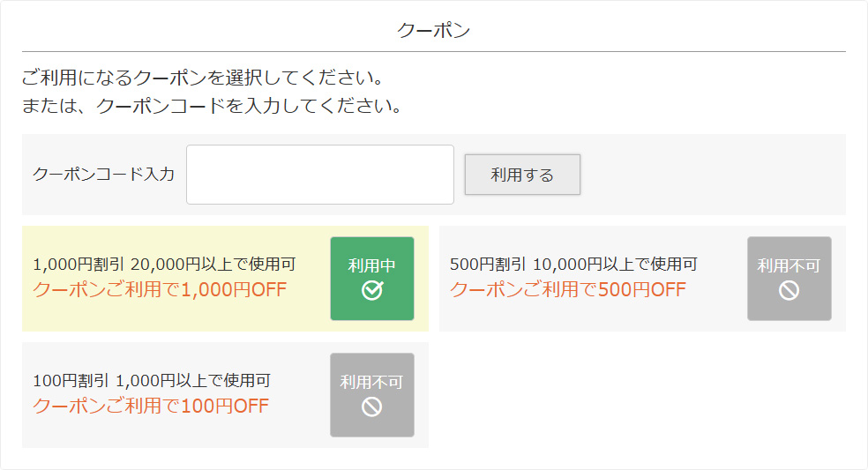Screen dimensions: 868x470
Task: Focus the coupon code input field
Action: coord(319,175)
